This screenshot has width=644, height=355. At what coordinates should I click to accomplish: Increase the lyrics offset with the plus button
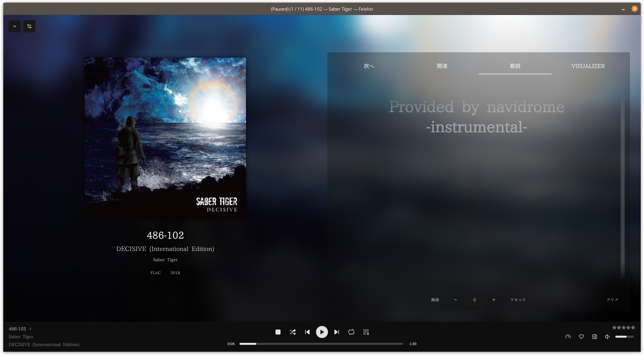493,300
